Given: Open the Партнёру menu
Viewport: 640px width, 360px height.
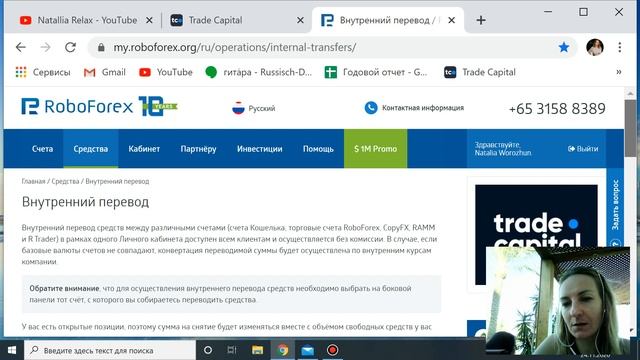Looking at the screenshot, I should pos(198,149).
